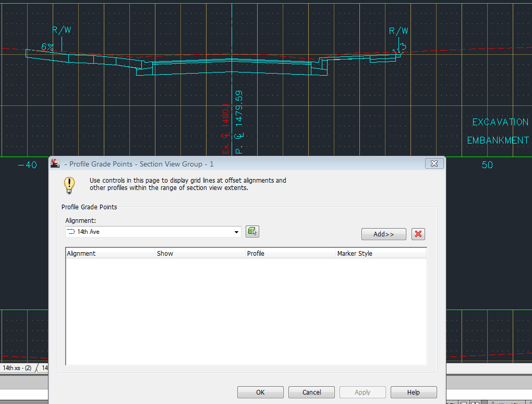Click the green pick-alignment-from-drawing icon

252,231
